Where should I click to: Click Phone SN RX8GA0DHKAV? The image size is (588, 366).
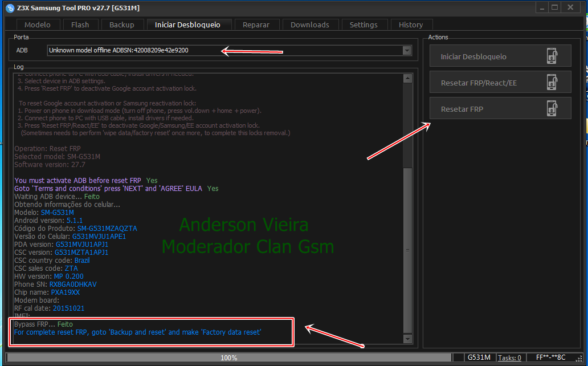click(73, 284)
